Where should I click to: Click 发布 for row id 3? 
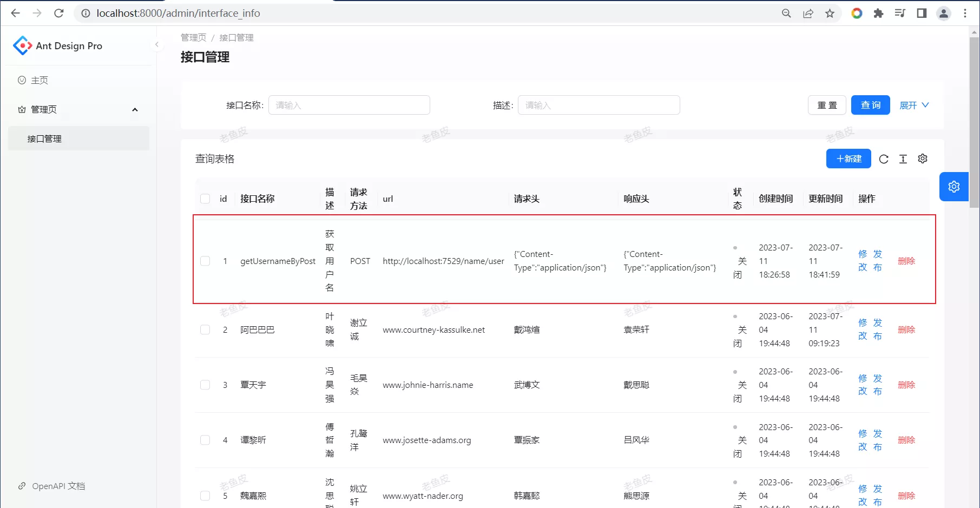coord(877,385)
